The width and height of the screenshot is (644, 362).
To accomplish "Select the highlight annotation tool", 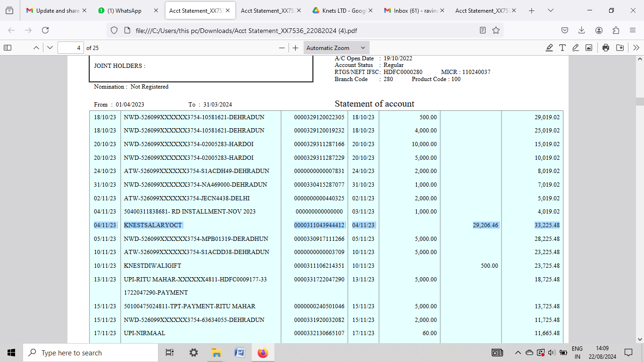I will [x=549, y=48].
